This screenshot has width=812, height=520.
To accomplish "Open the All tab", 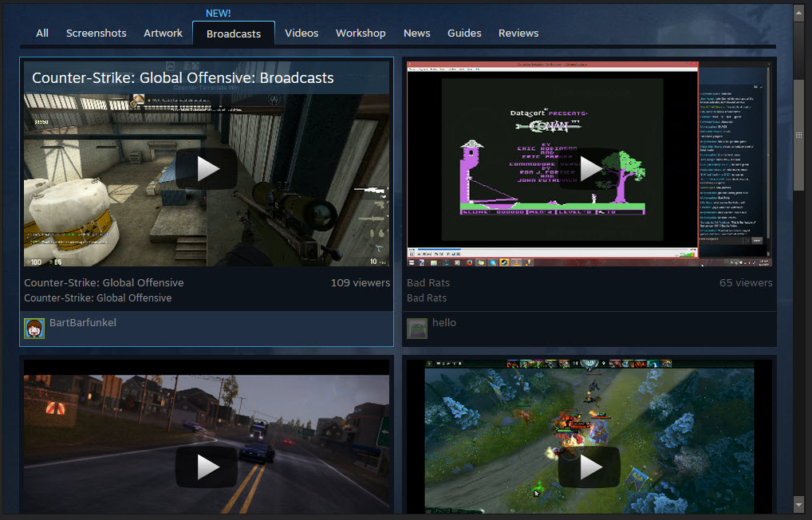I will (42, 33).
